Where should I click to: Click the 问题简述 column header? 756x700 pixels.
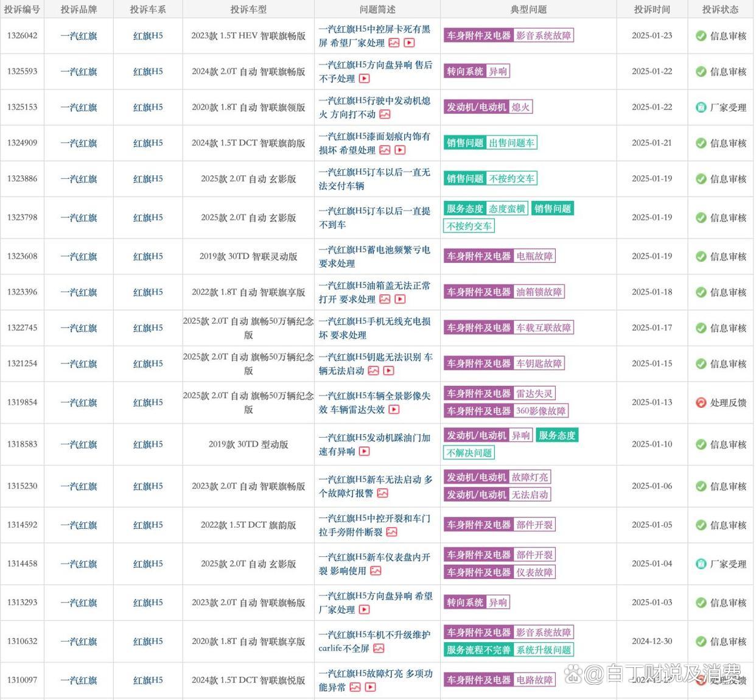click(x=377, y=9)
